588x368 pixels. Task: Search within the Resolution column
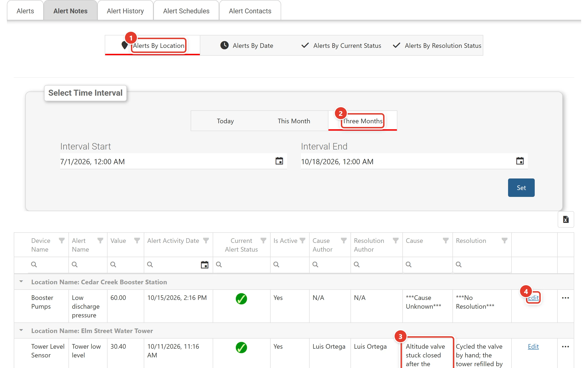[482, 264]
